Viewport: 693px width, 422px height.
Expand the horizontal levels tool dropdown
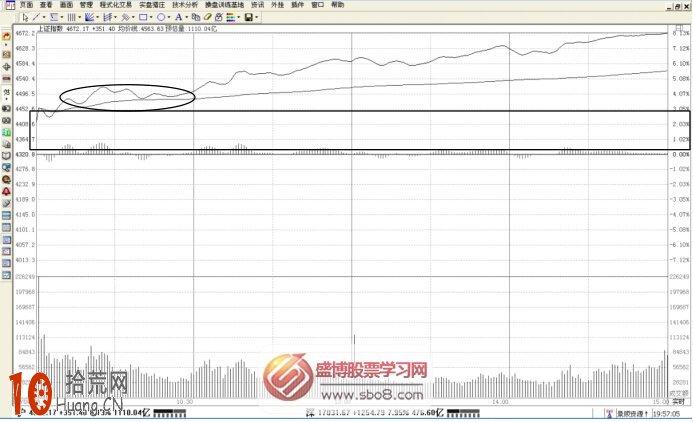(x=61, y=17)
